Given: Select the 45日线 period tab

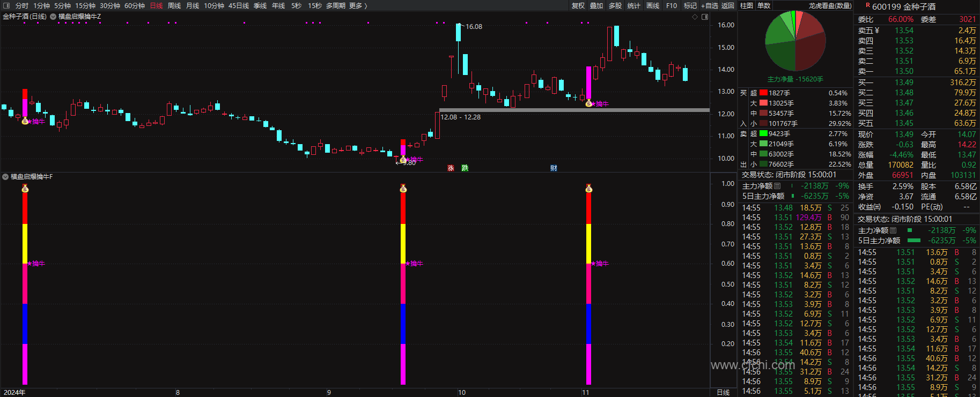Looking at the screenshot, I should 239,5.
